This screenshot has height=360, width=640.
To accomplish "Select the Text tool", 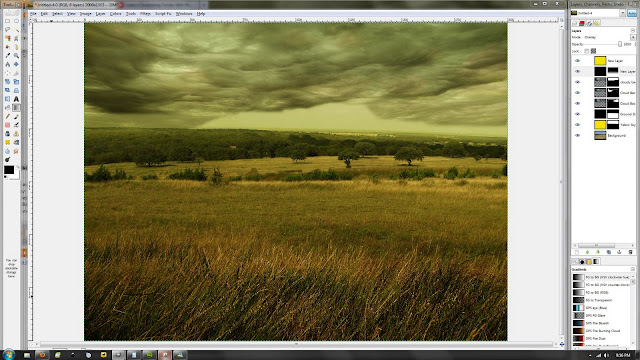I will pos(16,99).
